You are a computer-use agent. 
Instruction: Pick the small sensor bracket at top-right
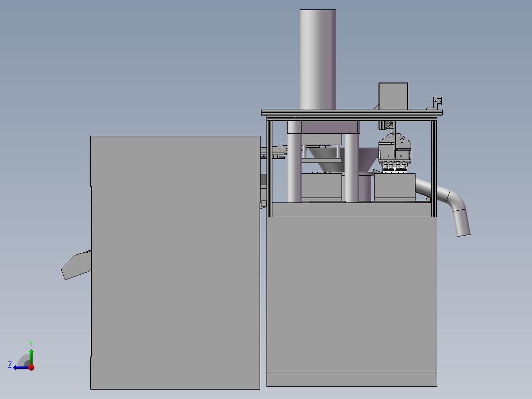[x=438, y=102]
